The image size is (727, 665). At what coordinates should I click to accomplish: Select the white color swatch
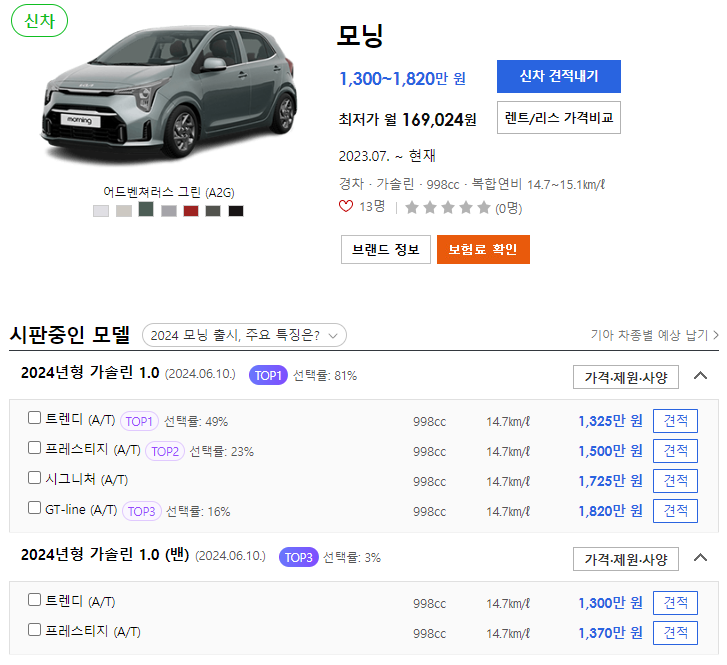pos(101,211)
